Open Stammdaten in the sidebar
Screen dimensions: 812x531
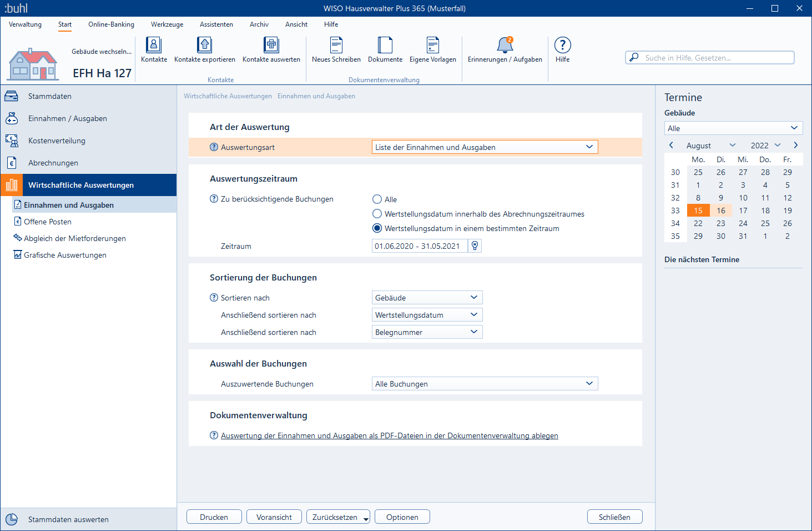88,96
